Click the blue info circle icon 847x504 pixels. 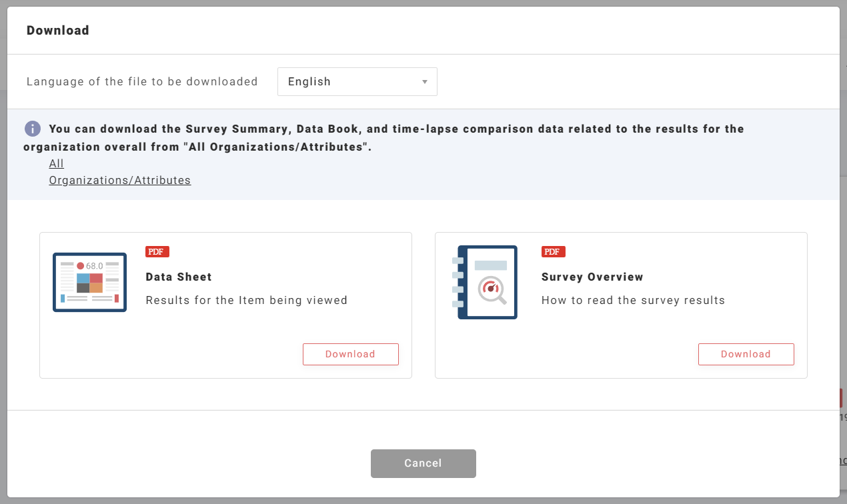(33, 129)
